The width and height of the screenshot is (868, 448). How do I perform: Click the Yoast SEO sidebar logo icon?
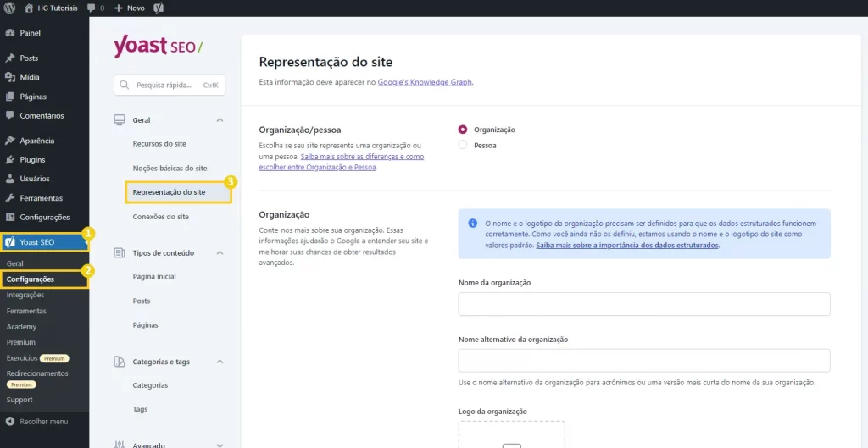pyautogui.click(x=9, y=242)
